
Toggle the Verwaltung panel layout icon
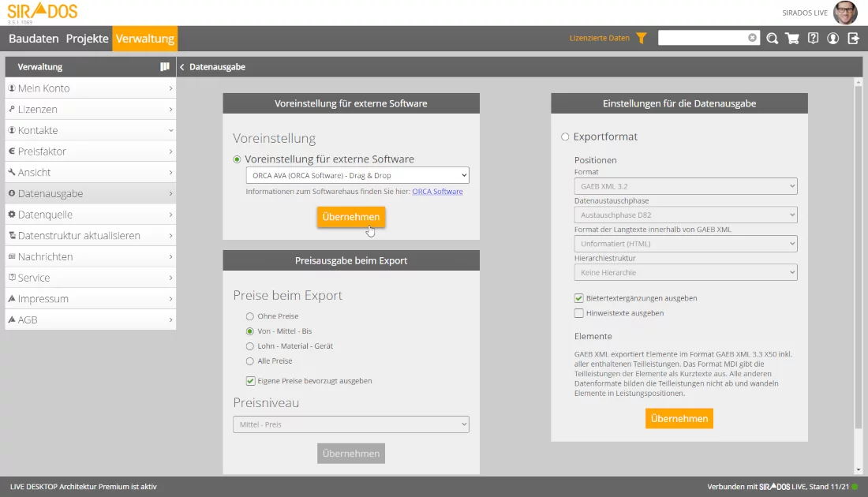(164, 67)
